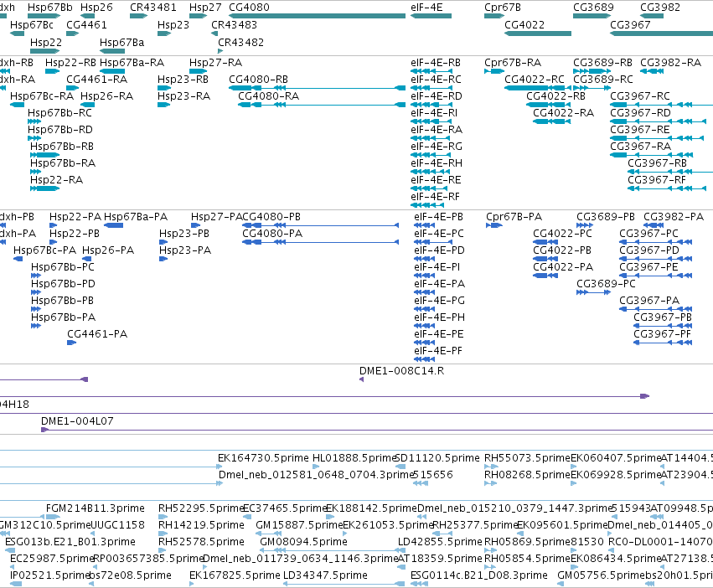713x588 pixels.
Task: Click the Hsp22 gene label
Action: point(46,42)
